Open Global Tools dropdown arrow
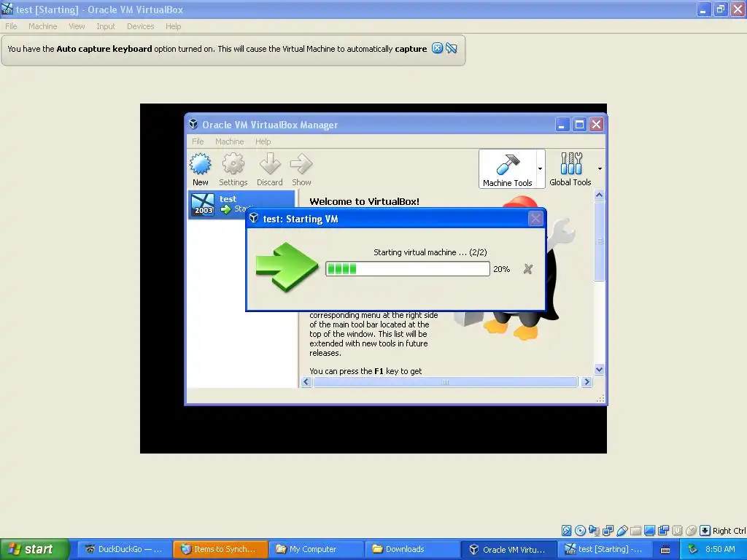 [600, 168]
